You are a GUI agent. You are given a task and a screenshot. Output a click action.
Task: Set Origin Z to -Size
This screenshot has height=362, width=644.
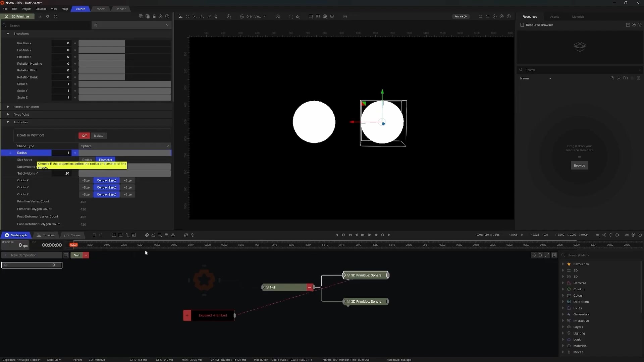(86, 195)
